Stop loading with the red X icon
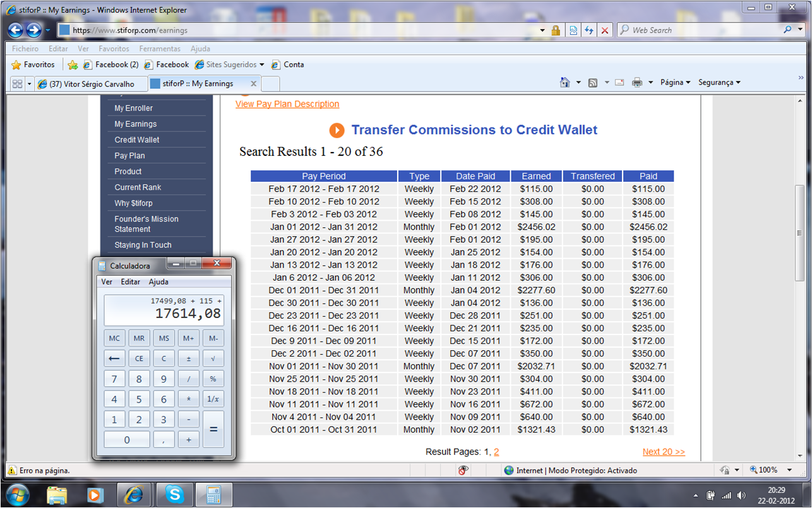 [605, 30]
